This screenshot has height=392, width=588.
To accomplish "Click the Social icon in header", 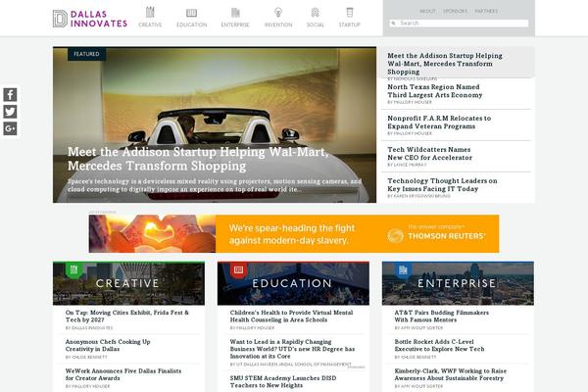I will click(315, 13).
